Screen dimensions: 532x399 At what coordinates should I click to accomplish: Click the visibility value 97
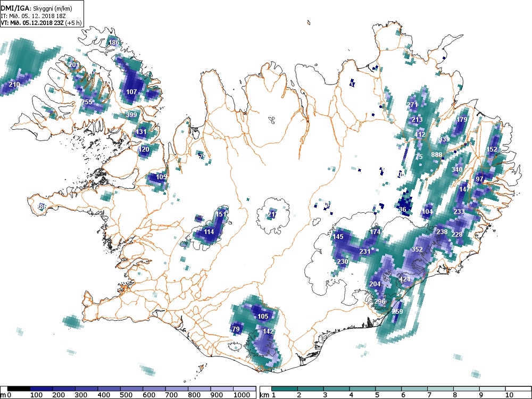[x=479, y=179]
